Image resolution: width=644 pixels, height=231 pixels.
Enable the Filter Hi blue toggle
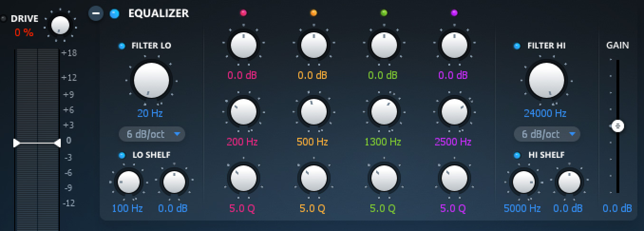[x=517, y=46]
